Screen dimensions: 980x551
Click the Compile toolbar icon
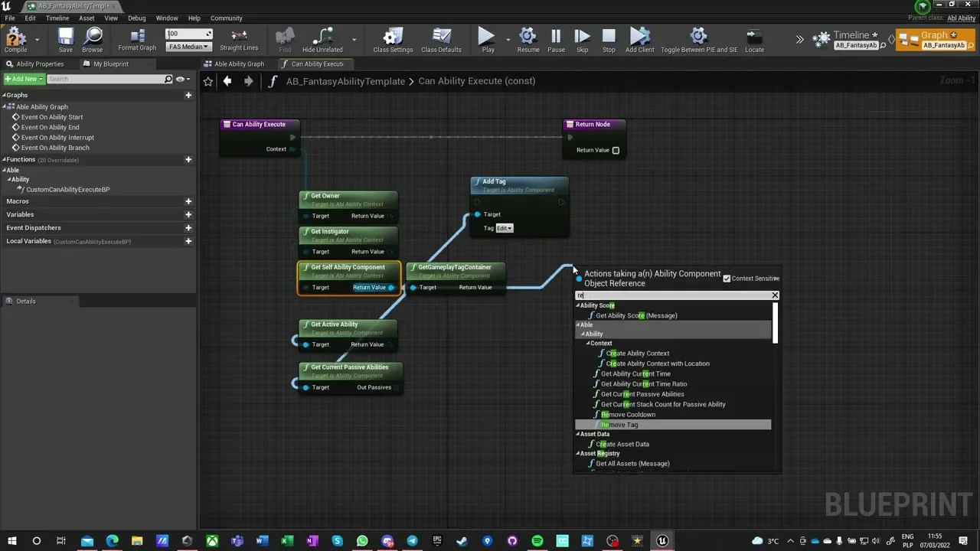15,38
